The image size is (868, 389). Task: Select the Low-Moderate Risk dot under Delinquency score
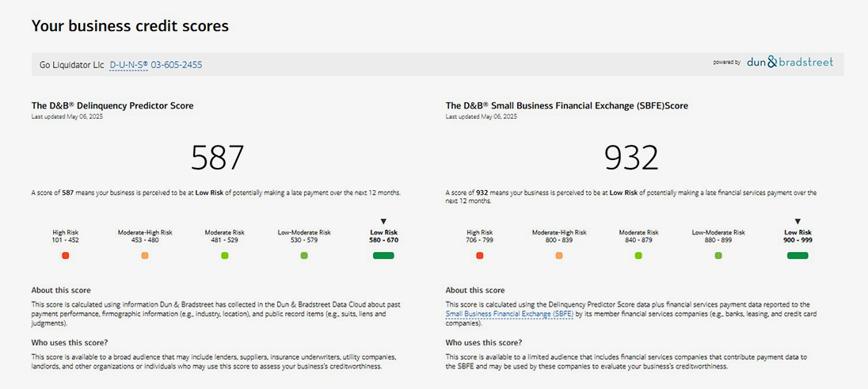304,255
